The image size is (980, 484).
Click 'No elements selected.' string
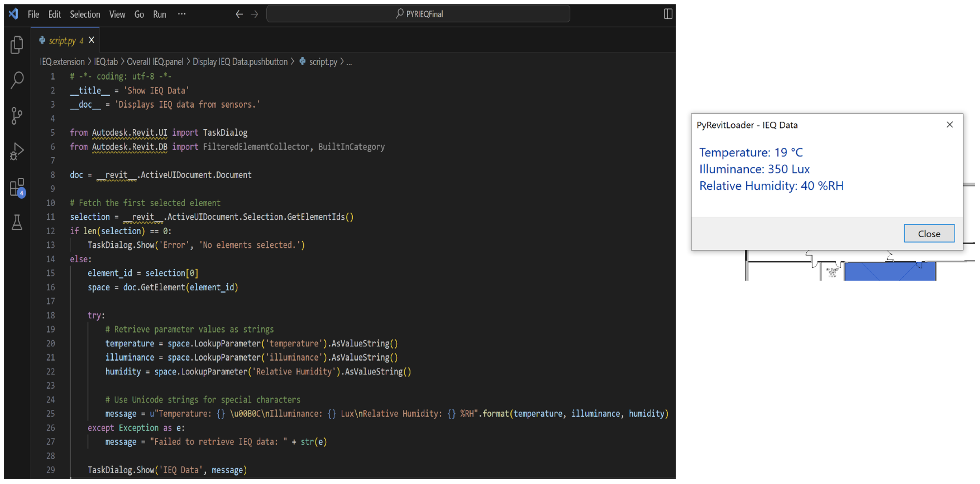pyautogui.click(x=250, y=245)
